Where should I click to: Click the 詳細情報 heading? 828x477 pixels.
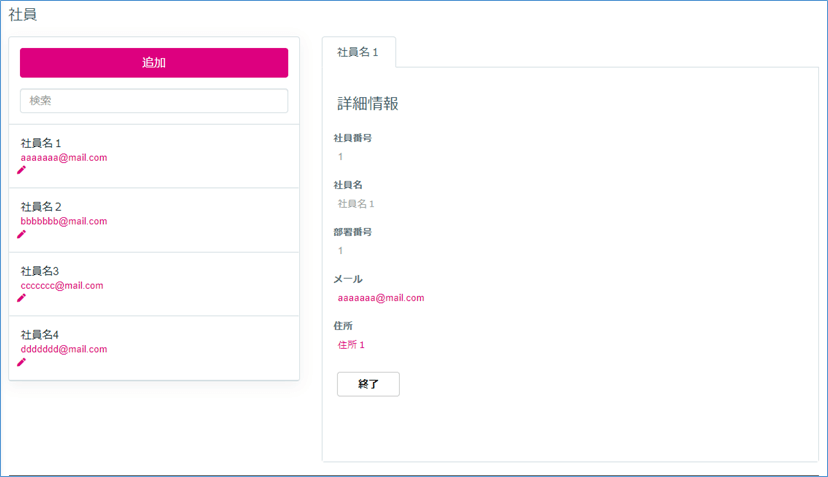click(368, 104)
